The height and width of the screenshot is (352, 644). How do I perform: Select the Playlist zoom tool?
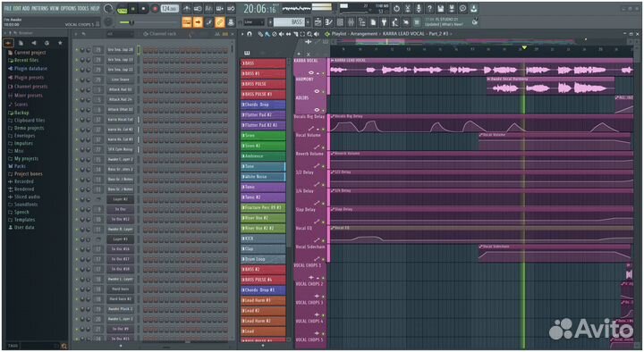click(309, 34)
